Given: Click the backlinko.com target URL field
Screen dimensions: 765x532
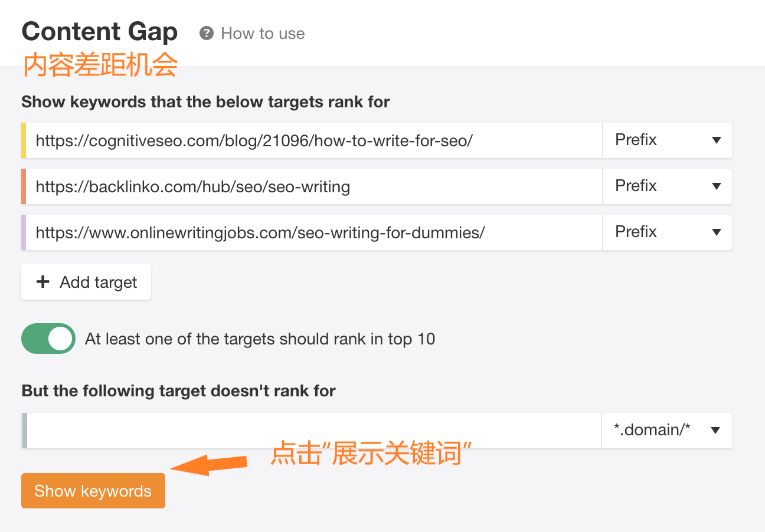Looking at the screenshot, I should pyautogui.click(x=313, y=186).
